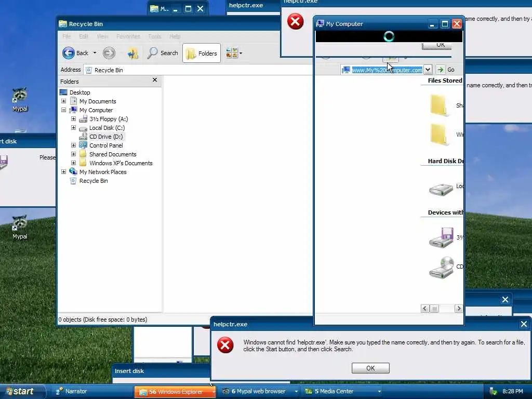Expand the 3½ Floppy (A:) node

pos(73,119)
